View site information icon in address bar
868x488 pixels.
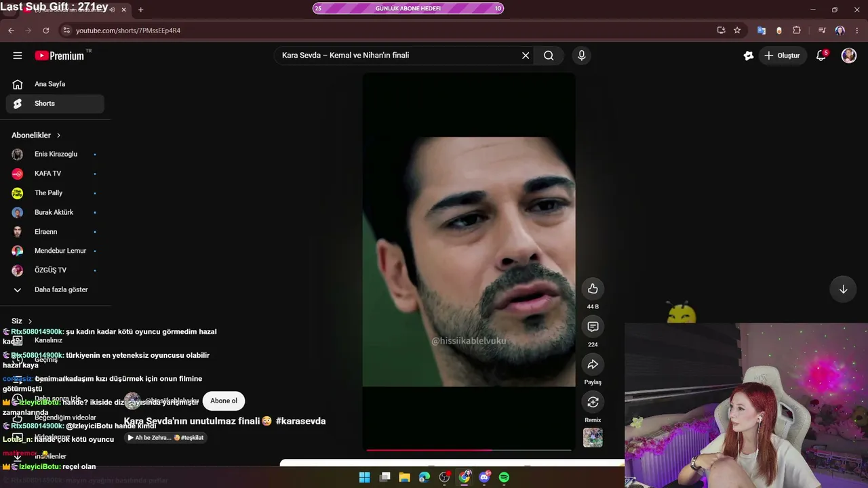coord(66,30)
